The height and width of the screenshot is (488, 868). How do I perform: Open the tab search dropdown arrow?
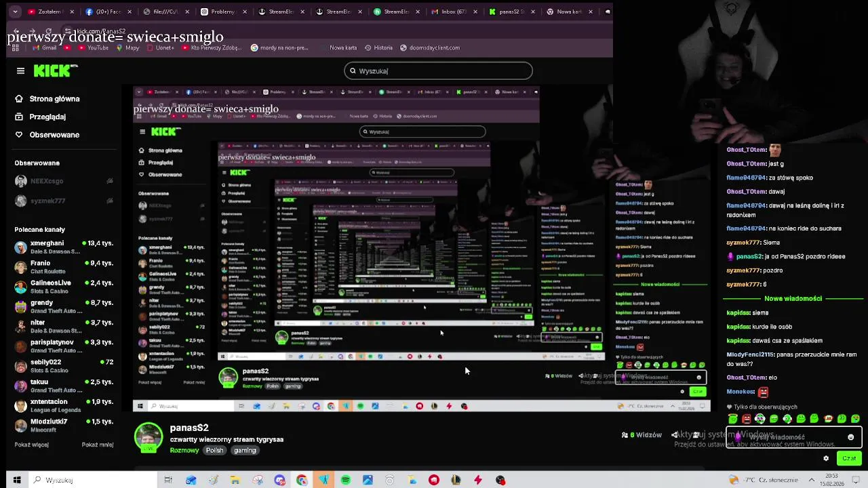click(x=14, y=12)
